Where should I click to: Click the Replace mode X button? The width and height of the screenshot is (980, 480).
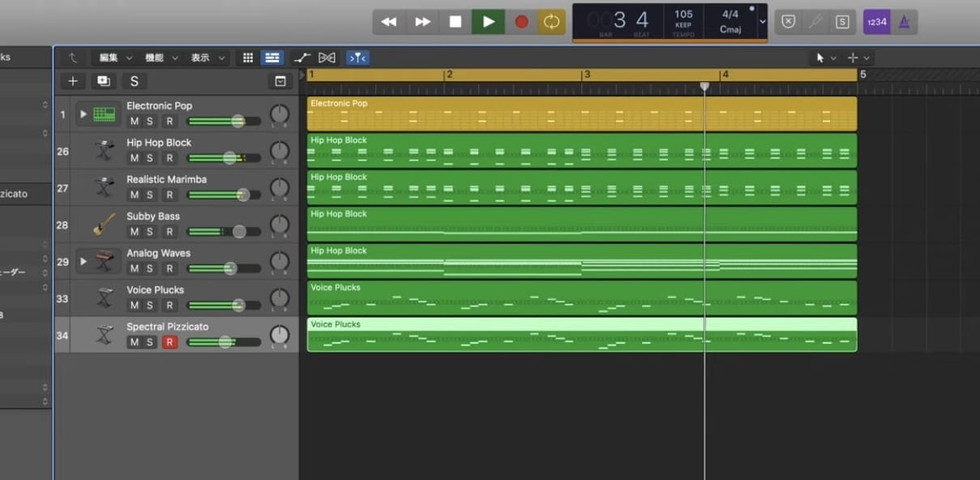click(x=788, y=22)
